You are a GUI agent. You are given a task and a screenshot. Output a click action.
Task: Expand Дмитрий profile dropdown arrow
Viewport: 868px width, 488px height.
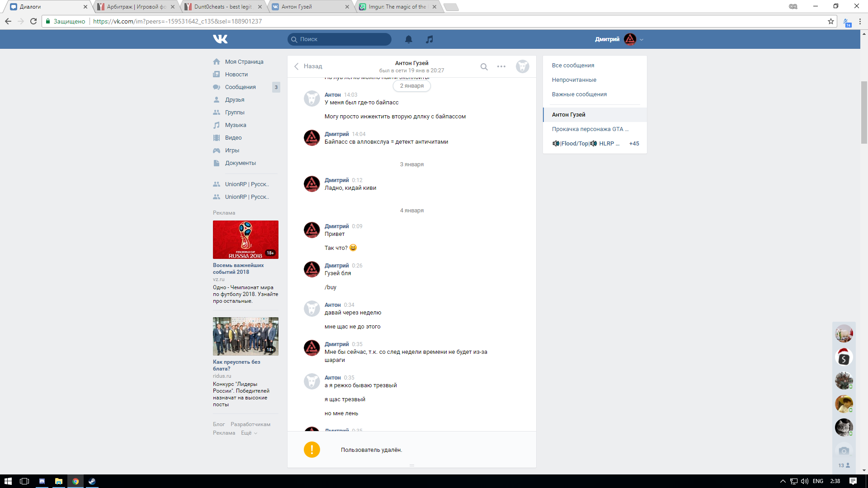(x=642, y=40)
